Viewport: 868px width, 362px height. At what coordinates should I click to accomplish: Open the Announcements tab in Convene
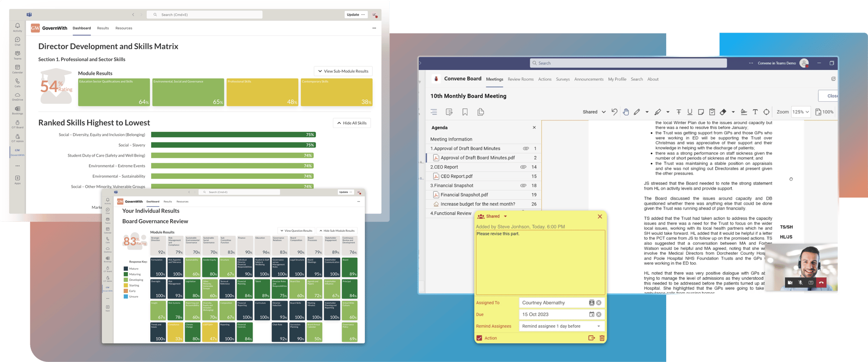point(589,79)
